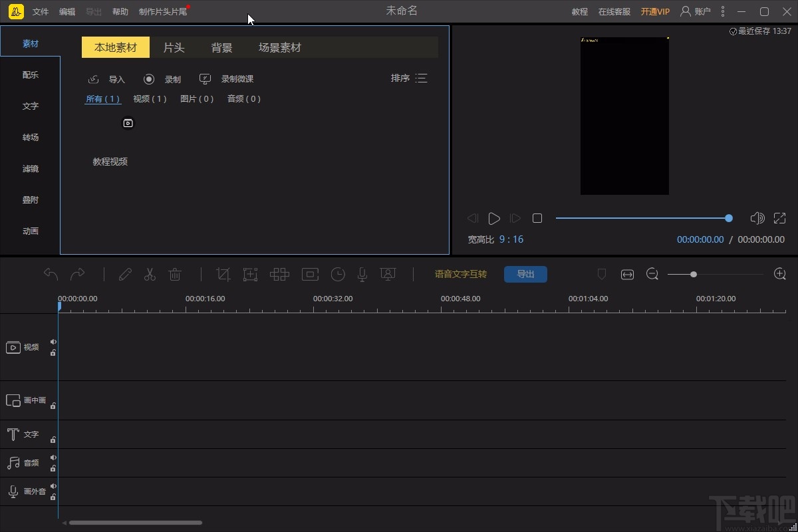798x532 pixels.
Task: Click the trash delete icon
Action: (x=175, y=274)
